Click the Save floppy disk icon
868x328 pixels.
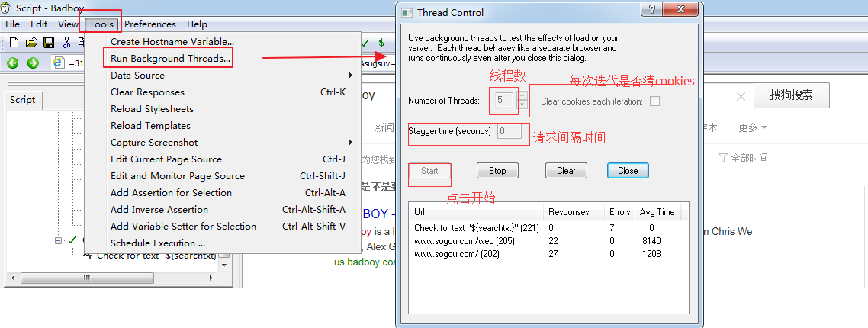49,43
